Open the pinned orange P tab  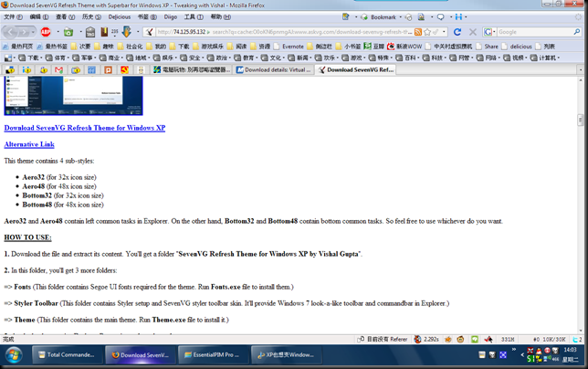click(x=108, y=69)
